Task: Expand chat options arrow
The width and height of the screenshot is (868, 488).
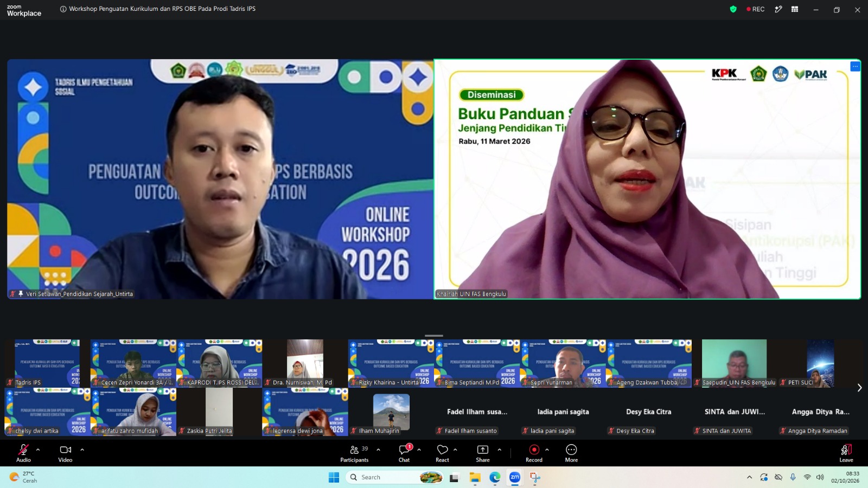Action: pos(419,450)
